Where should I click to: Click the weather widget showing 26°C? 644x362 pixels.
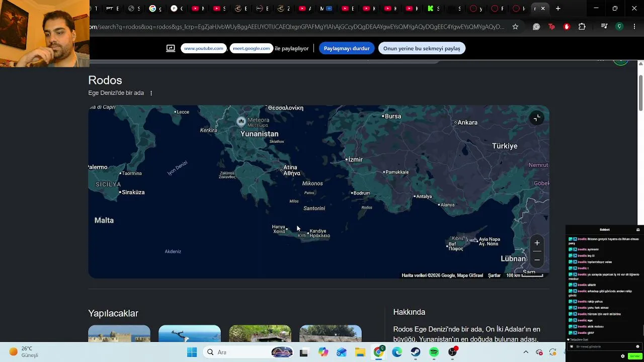point(24,352)
